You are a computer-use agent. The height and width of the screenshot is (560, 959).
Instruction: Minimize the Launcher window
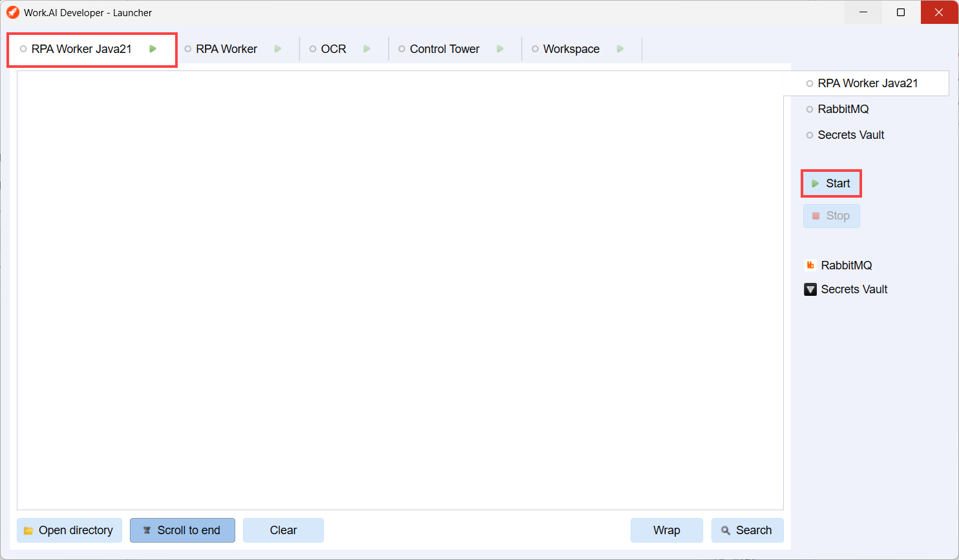pos(863,12)
